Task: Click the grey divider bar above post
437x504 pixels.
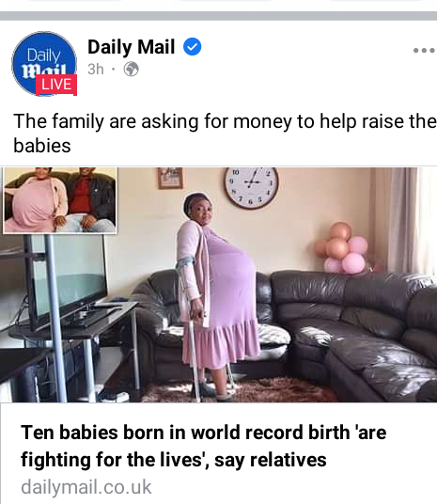Action: point(218,16)
